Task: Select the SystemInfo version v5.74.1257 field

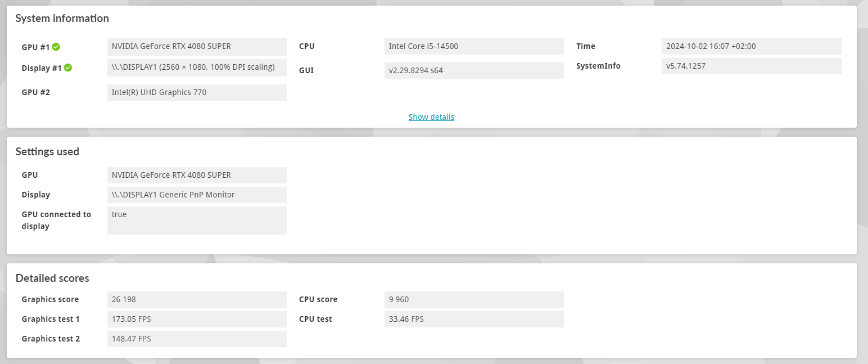Action: pos(751,66)
